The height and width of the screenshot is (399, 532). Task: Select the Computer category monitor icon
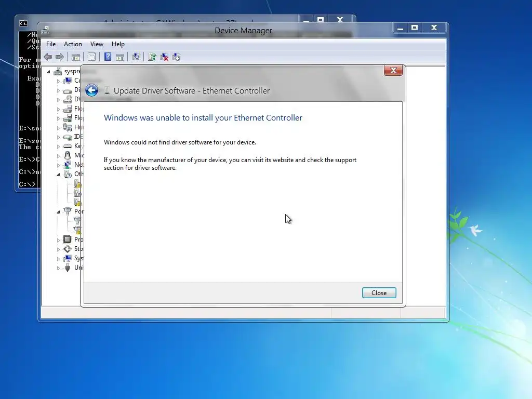click(x=68, y=81)
